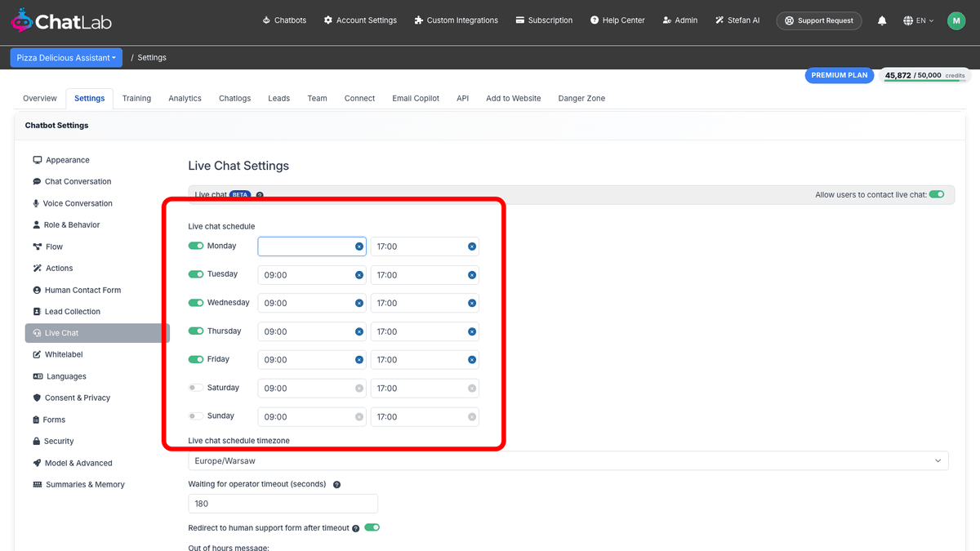Click the ChatLab logo
The height and width of the screenshot is (551, 980).
point(61,20)
